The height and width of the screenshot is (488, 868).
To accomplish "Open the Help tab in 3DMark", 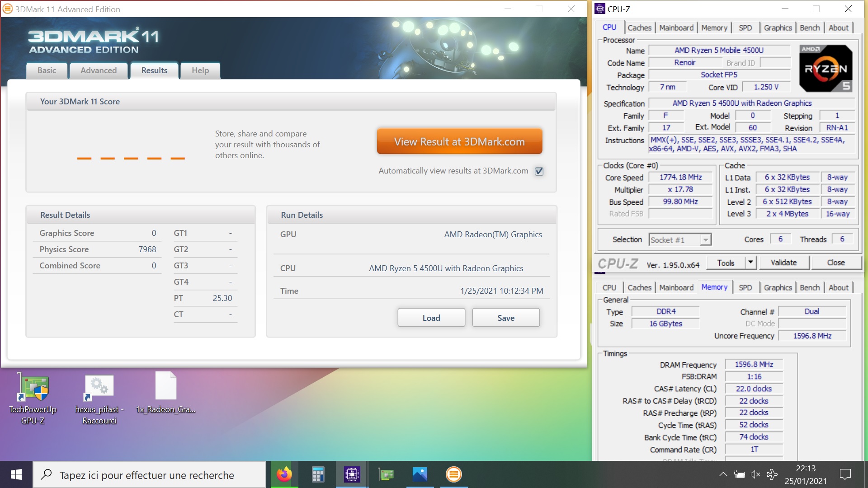I will click(200, 70).
